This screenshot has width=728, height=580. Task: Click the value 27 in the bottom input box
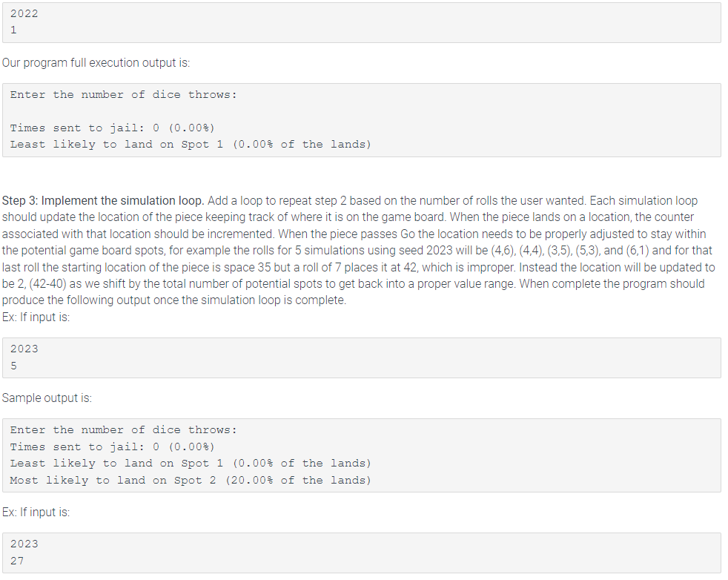[17, 561]
